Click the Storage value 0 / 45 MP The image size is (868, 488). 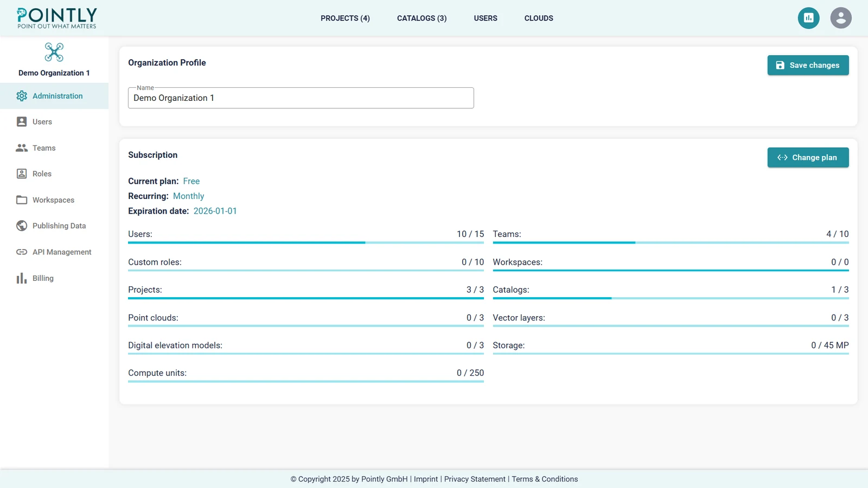[830, 345]
